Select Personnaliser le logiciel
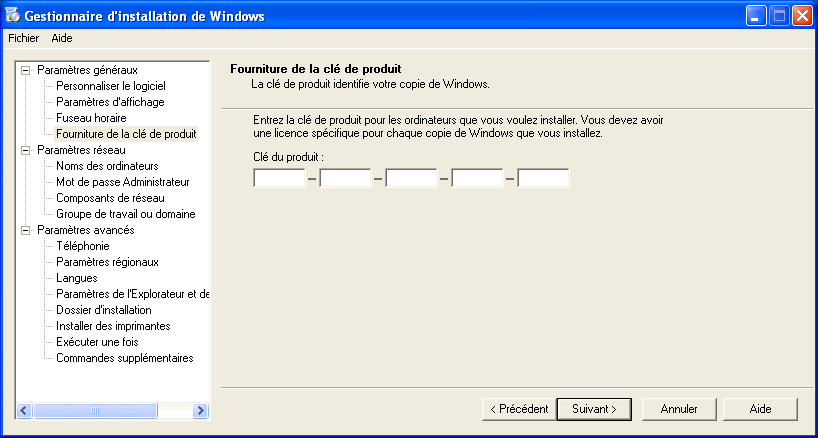The width and height of the screenshot is (818, 438). click(x=111, y=86)
